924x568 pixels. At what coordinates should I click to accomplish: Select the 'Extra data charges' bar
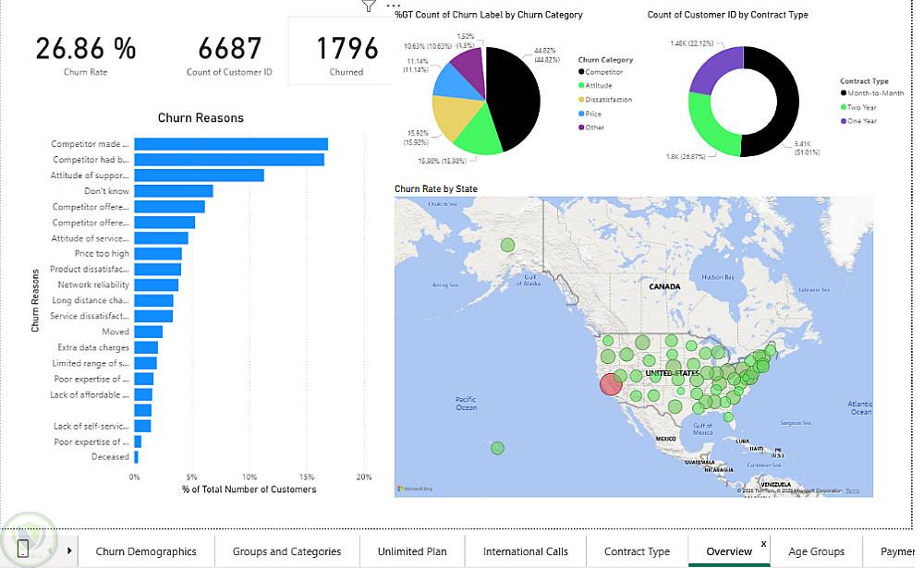pos(146,347)
